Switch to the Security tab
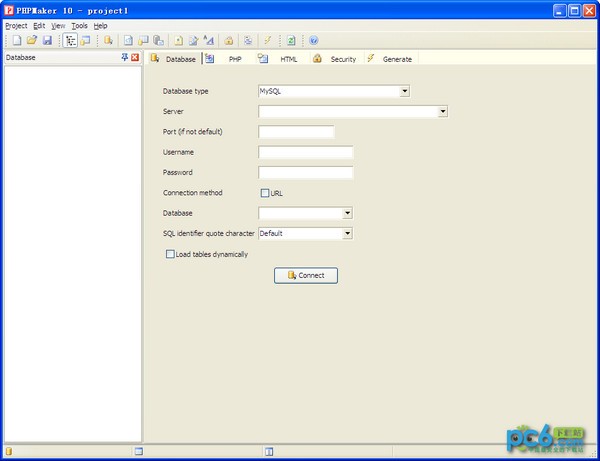This screenshot has width=600, height=461. 336,59
